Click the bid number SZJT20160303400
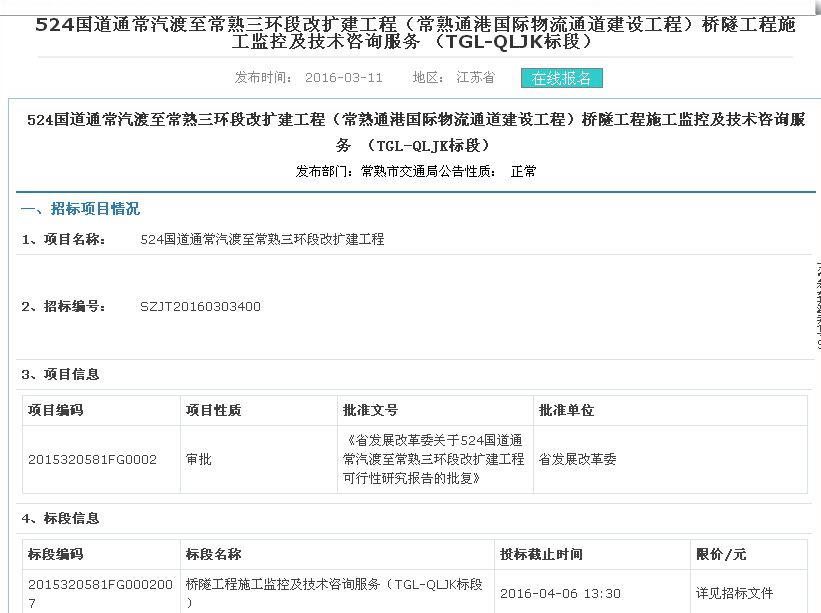The height and width of the screenshot is (613, 821). pos(200,307)
